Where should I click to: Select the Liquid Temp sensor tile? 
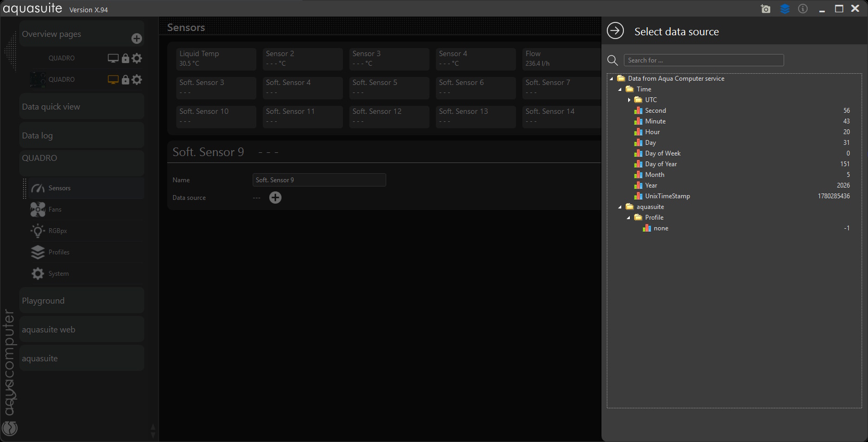pos(216,59)
